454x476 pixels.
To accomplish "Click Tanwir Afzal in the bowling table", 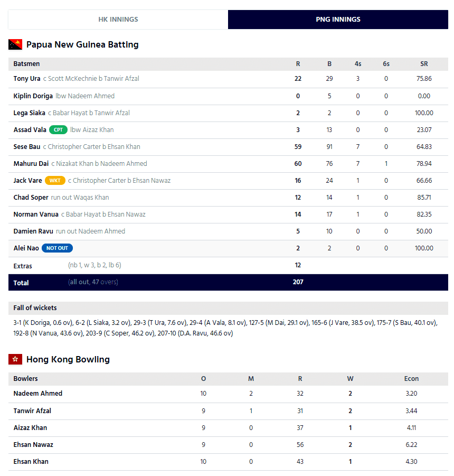I will tap(32, 411).
